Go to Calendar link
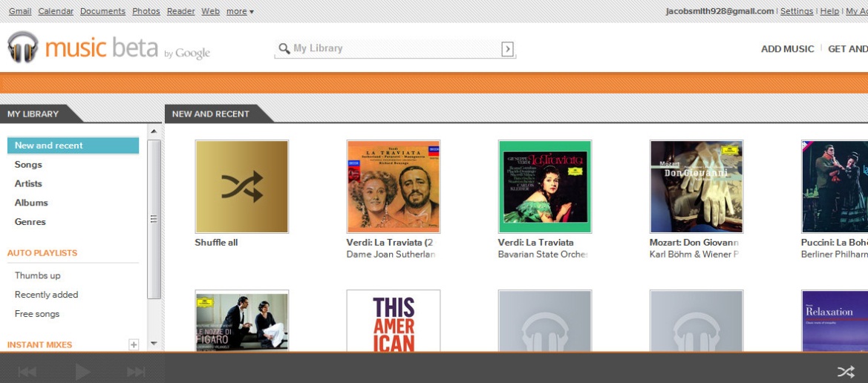The width and height of the screenshot is (868, 383). 56,11
